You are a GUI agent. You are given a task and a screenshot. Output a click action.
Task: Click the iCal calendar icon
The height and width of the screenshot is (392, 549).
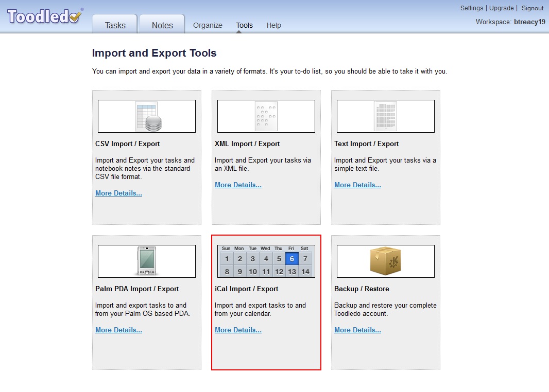point(266,261)
